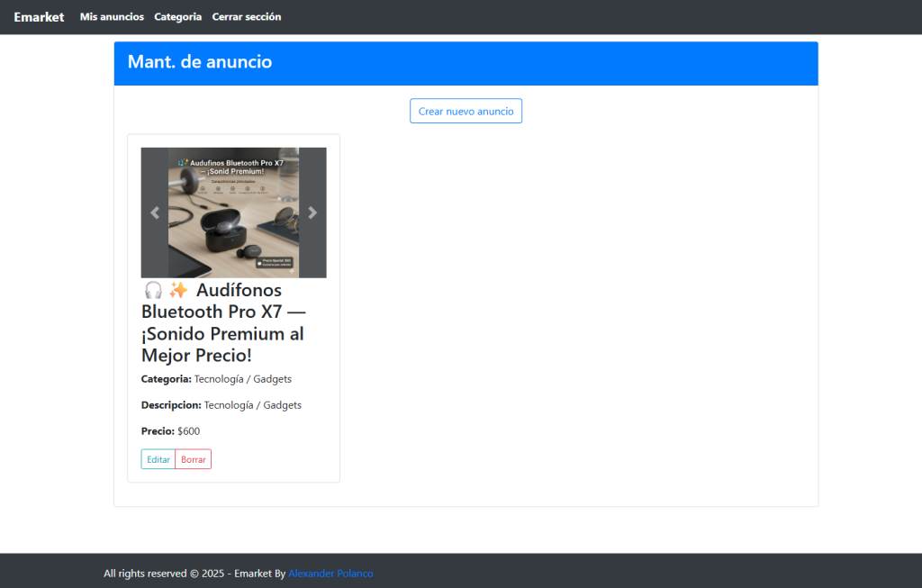Click the Audífonos Bluetooth Pro X7 title
Viewport: 922px width, 588px height.
tap(223, 322)
